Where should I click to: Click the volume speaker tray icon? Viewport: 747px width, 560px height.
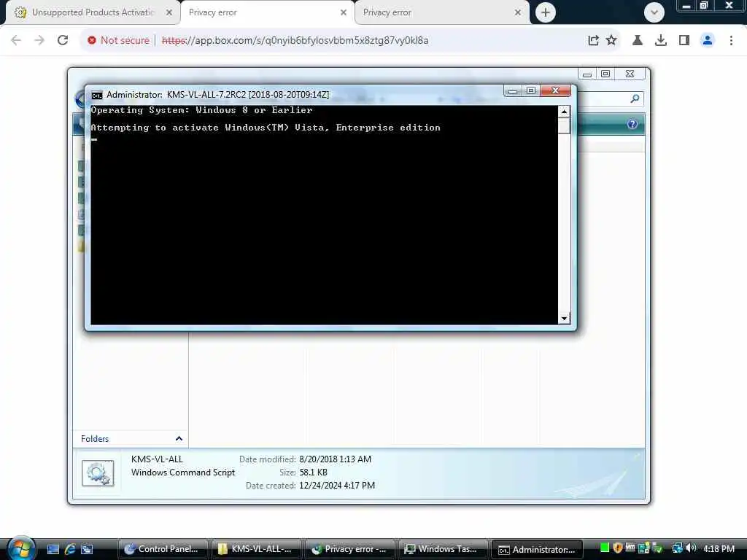coord(691,548)
